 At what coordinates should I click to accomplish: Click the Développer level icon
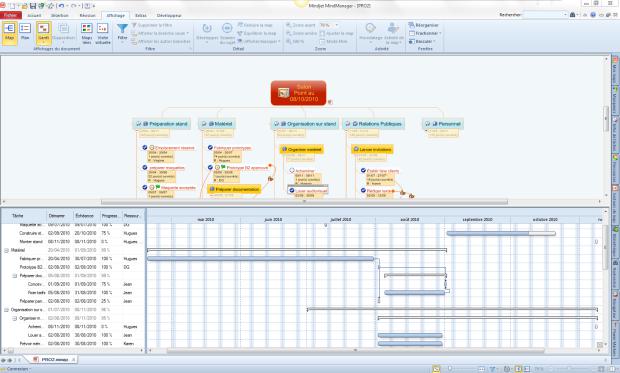[207, 28]
